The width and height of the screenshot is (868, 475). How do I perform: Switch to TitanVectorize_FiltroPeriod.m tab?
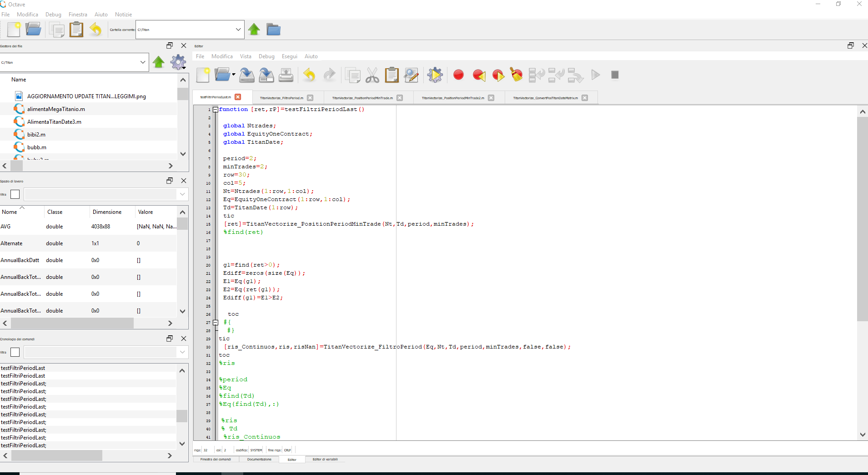click(x=281, y=98)
